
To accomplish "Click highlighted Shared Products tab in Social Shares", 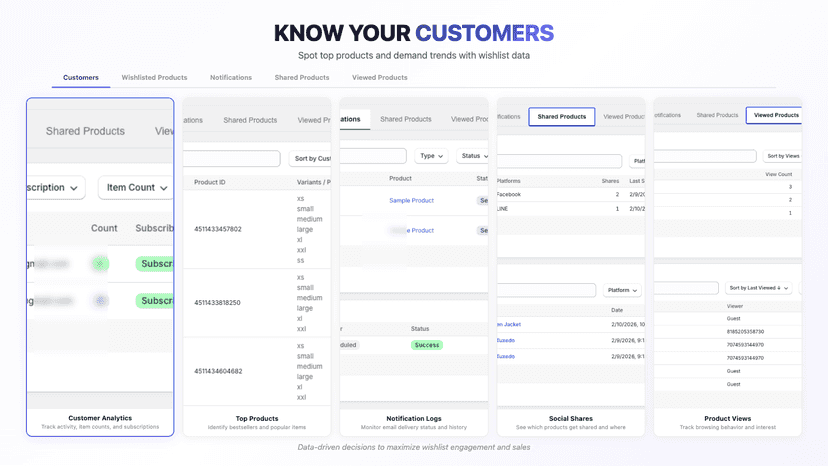I will click(x=562, y=117).
